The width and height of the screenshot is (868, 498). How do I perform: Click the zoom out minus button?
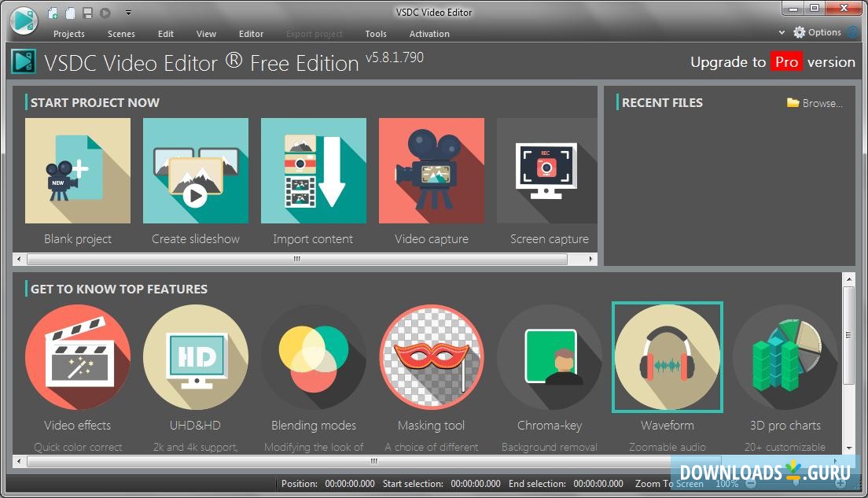click(751, 484)
